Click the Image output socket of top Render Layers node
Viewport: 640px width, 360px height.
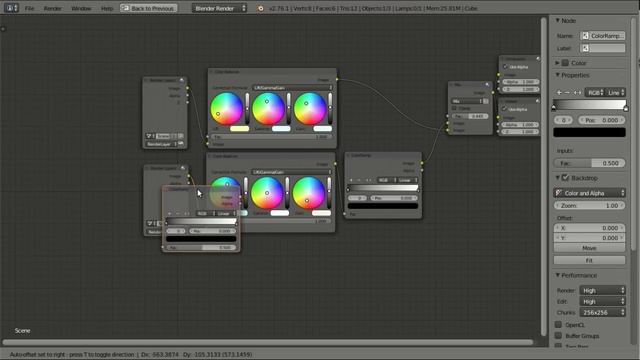tap(187, 88)
